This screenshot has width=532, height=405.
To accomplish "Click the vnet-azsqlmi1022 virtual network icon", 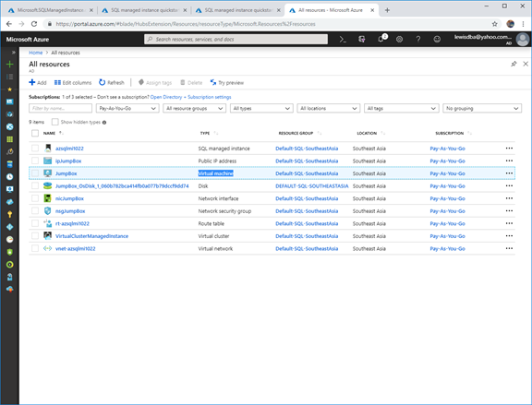I will click(48, 248).
